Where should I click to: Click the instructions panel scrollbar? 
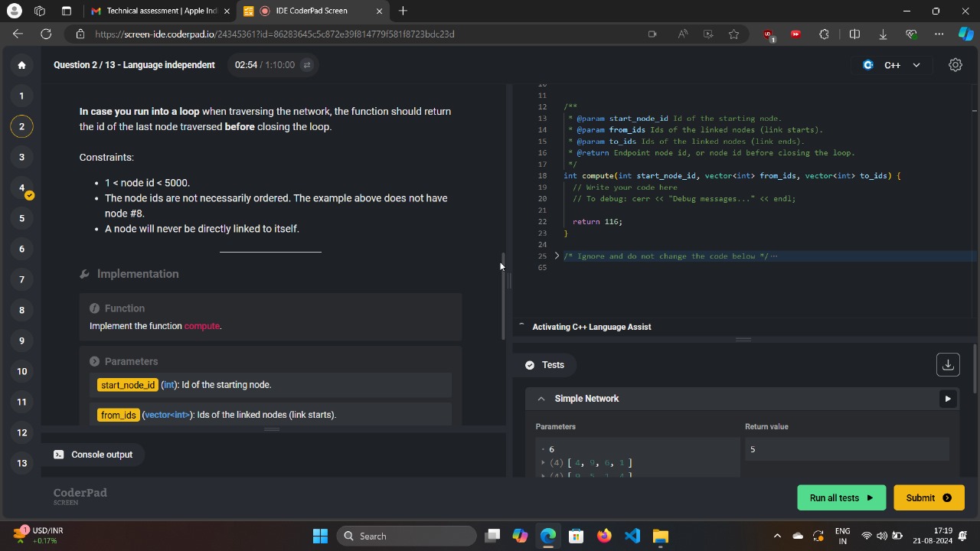(x=503, y=295)
